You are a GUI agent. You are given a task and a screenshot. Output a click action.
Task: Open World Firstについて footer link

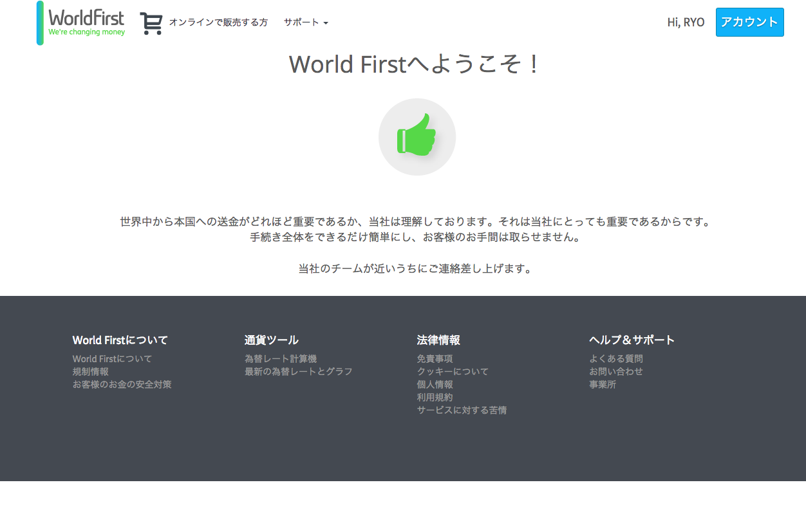(112, 359)
